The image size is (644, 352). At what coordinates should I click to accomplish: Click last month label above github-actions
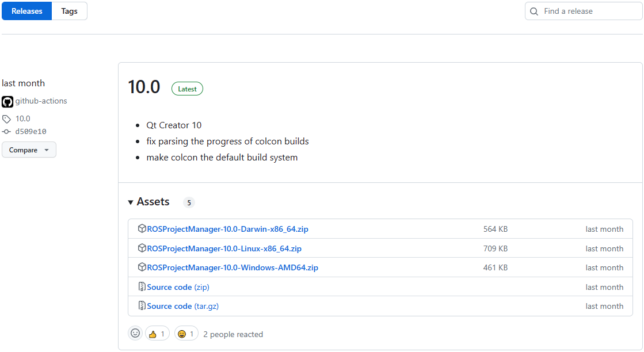point(24,83)
